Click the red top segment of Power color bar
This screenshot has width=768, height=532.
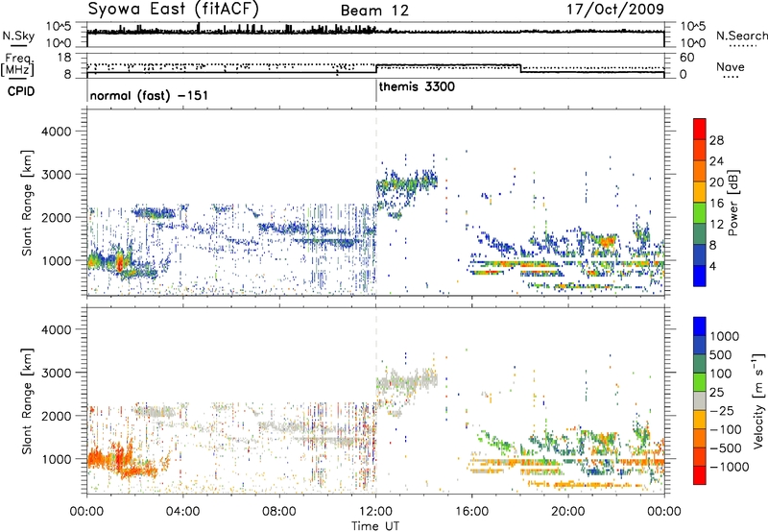[x=700, y=129]
